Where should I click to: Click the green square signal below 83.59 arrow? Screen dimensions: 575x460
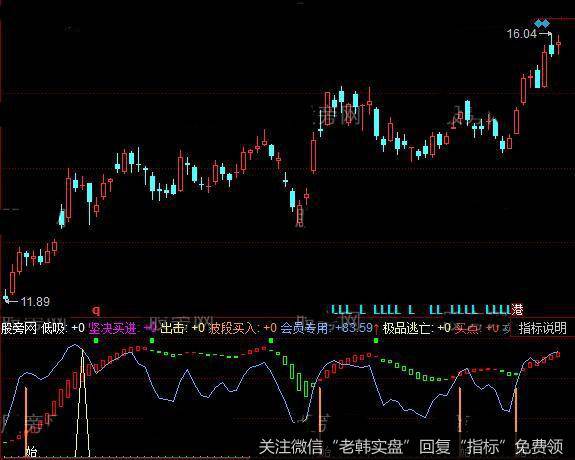(376, 341)
